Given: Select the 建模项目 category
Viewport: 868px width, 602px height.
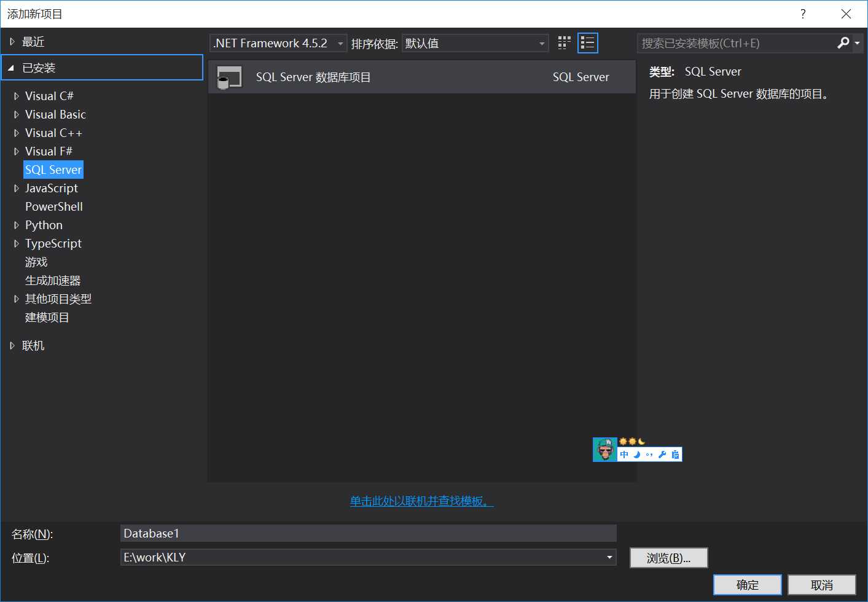Looking at the screenshot, I should [x=47, y=317].
